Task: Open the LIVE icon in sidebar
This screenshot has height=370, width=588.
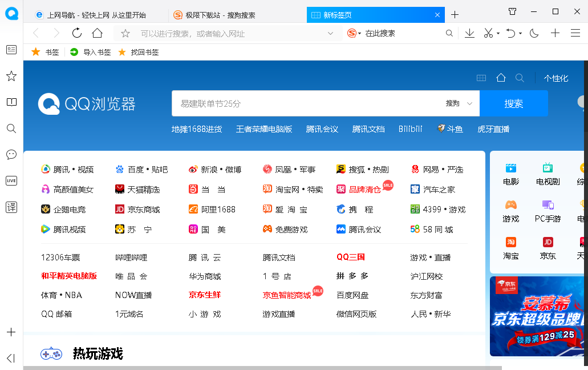Action: [x=11, y=181]
